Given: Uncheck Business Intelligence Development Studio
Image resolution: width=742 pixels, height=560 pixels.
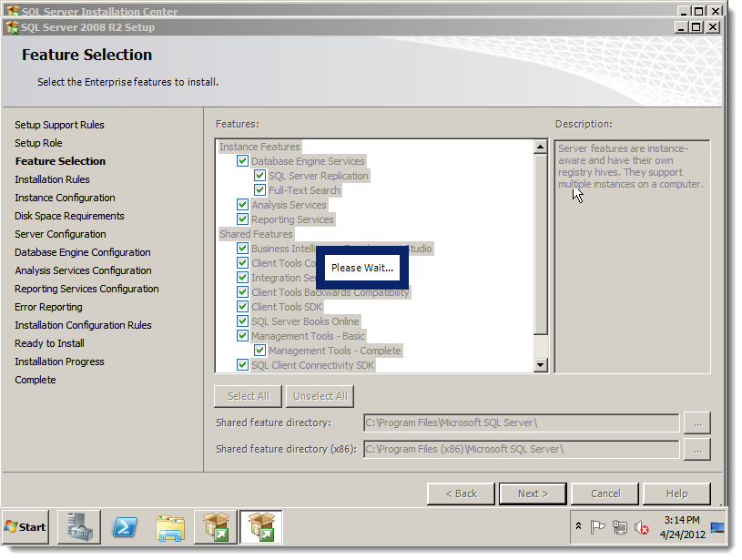Looking at the screenshot, I should [242, 248].
